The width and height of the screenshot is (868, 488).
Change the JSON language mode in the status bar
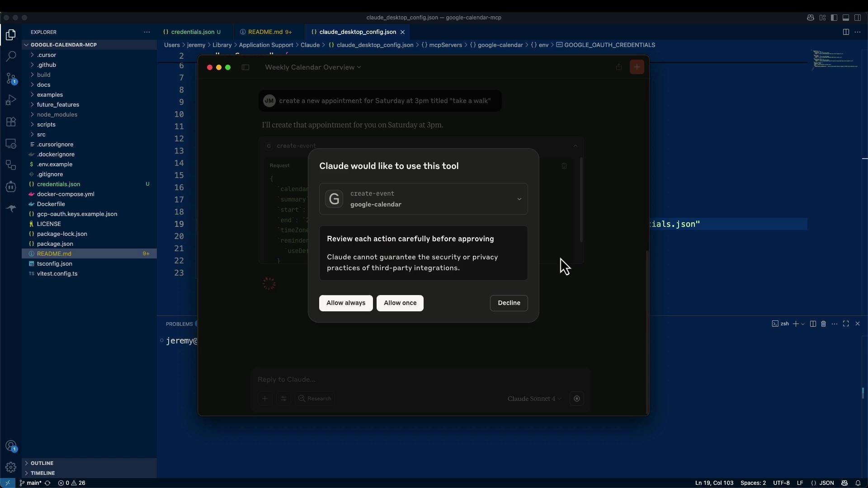pos(822,483)
